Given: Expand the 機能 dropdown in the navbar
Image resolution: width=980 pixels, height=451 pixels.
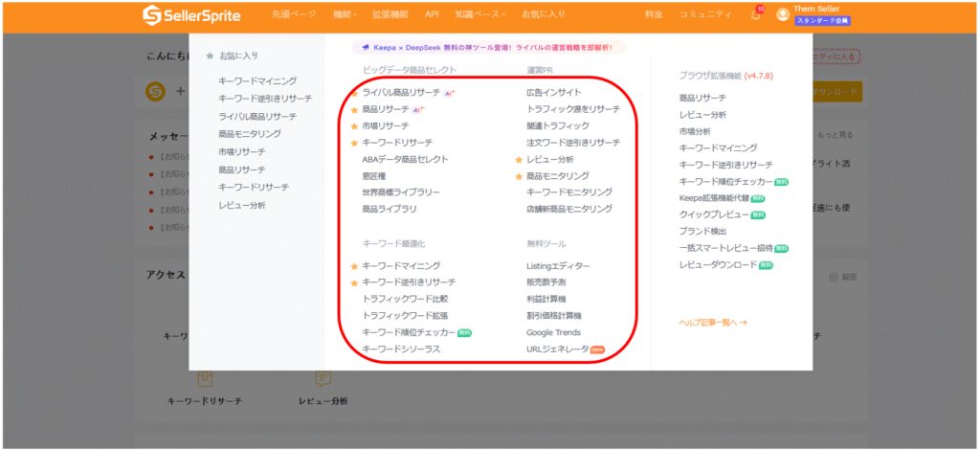Looking at the screenshot, I should [345, 14].
